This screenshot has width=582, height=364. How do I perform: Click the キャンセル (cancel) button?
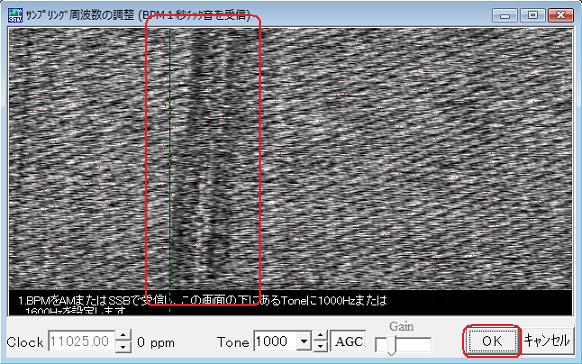tap(546, 340)
